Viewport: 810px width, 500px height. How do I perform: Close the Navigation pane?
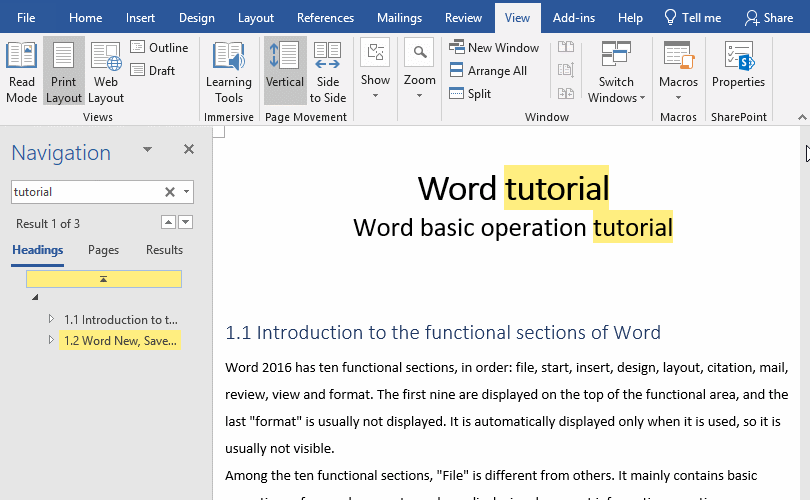189,149
